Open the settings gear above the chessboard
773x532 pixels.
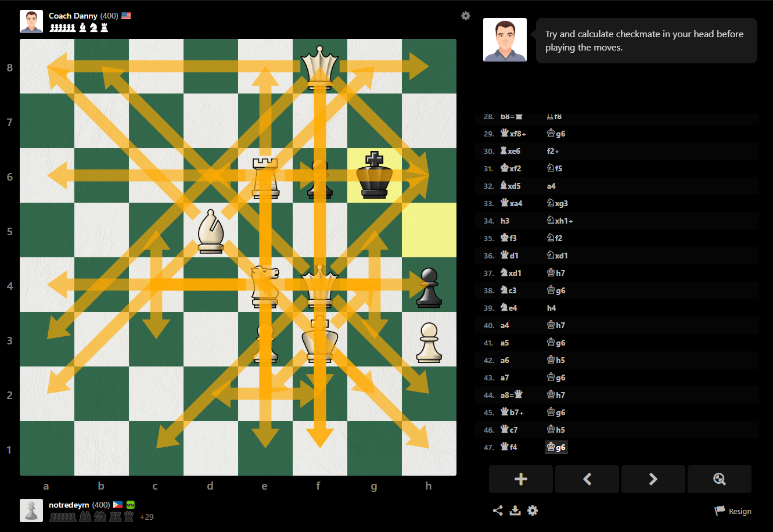point(465,16)
